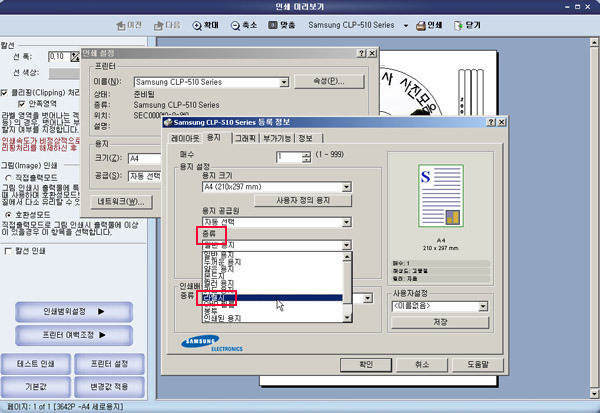Click the A4 page preview thumbnail
This screenshot has height=413, width=600.
(440, 196)
